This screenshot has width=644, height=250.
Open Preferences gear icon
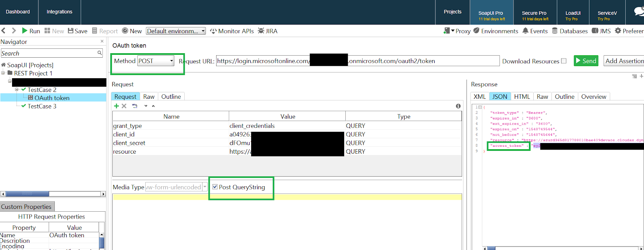tap(618, 31)
